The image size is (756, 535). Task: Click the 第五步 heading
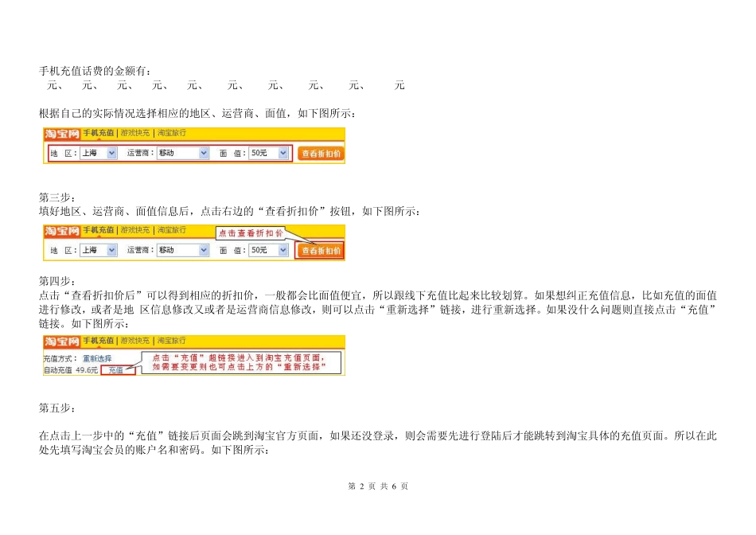57,408
